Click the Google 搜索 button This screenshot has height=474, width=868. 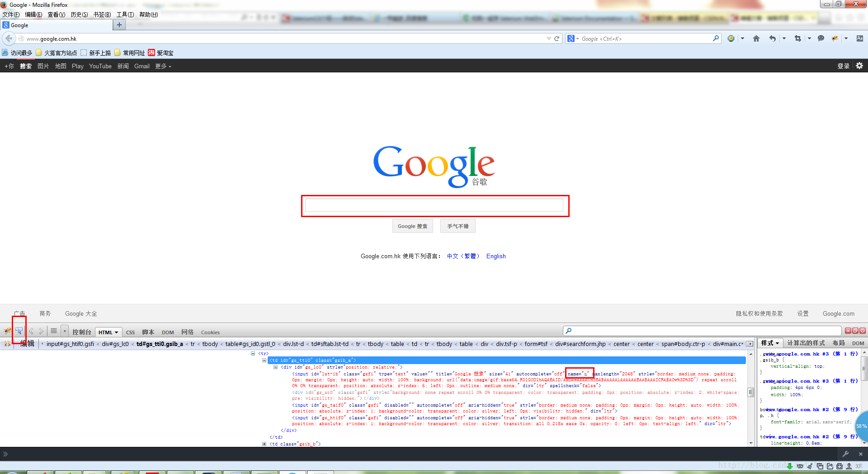pos(413,226)
